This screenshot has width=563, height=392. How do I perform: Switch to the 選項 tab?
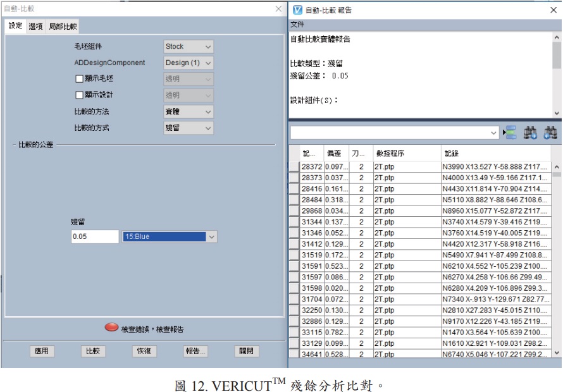tap(35, 26)
